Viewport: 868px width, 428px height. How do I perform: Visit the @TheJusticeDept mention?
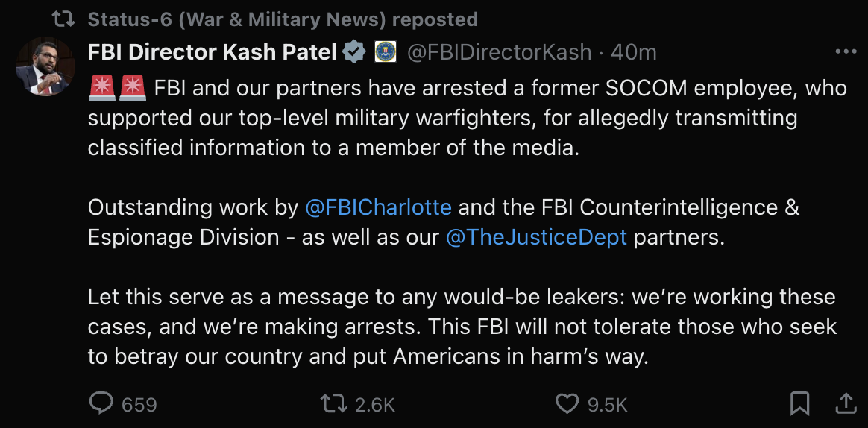click(x=536, y=237)
